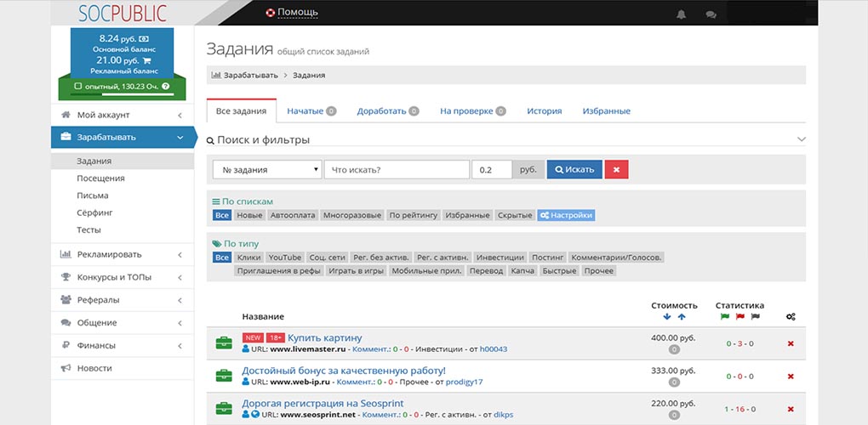Hide task Достойный бонус with red X
Viewport: 868px width, 425px height.
coord(791,377)
